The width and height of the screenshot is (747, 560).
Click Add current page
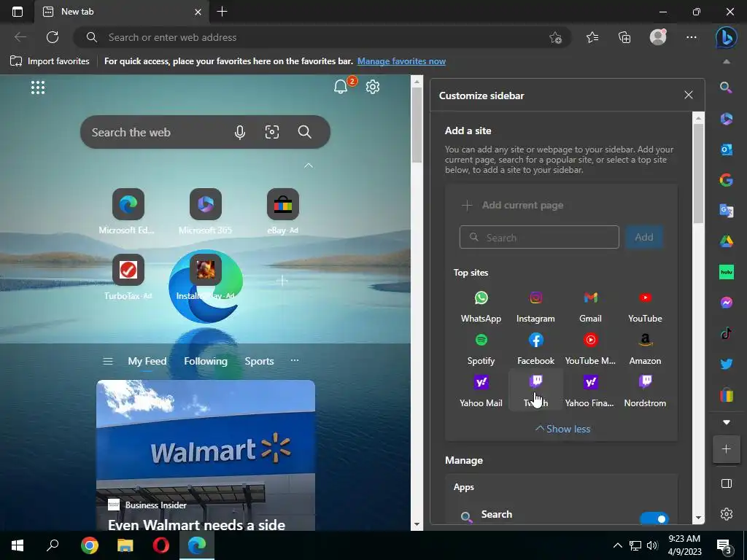(x=513, y=205)
